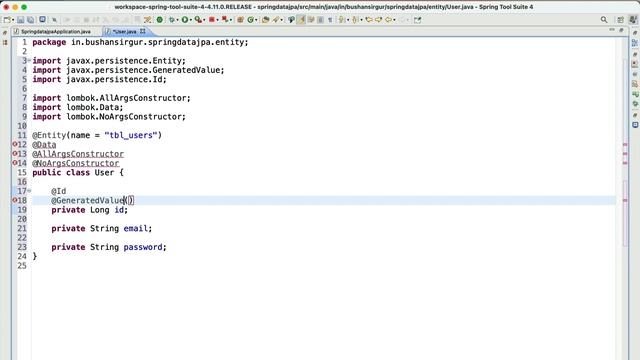Click the password field name
The height and width of the screenshot is (360, 640).
143,247
